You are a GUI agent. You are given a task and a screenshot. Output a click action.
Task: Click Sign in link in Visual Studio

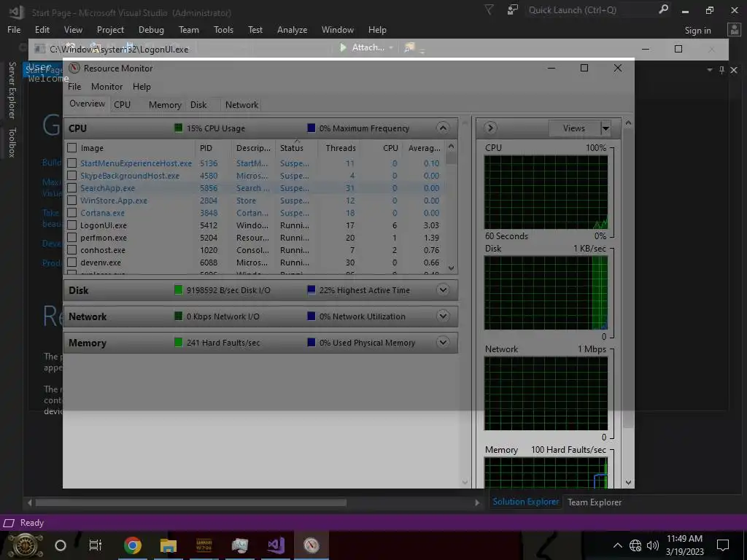click(x=697, y=31)
